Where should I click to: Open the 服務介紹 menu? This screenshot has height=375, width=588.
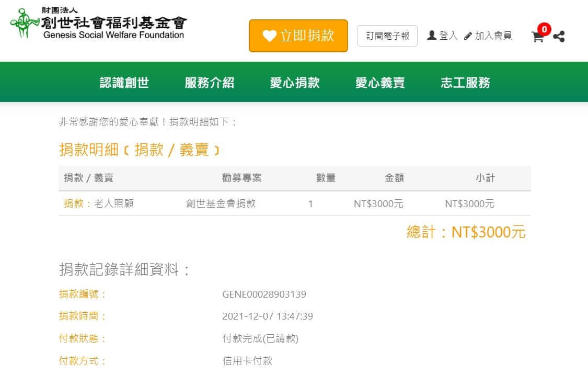(x=210, y=83)
